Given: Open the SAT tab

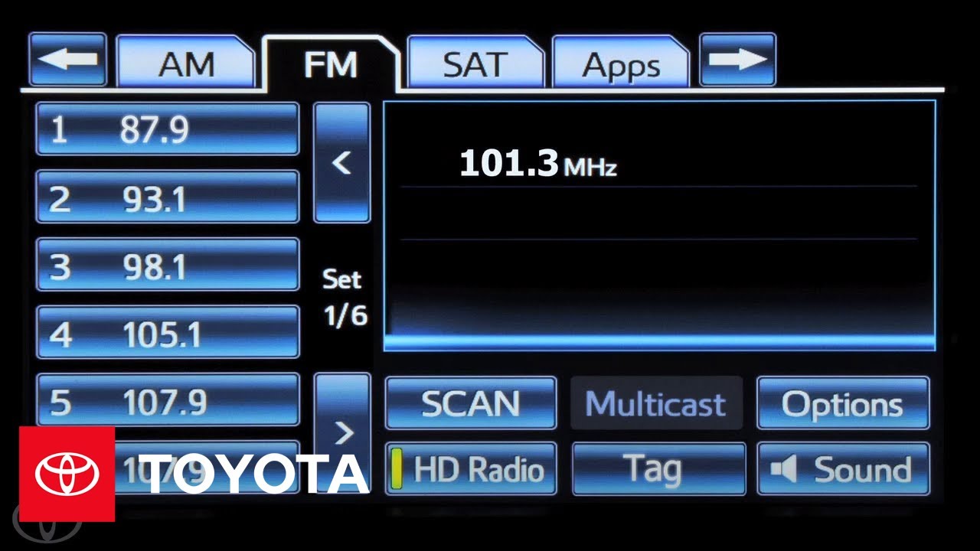Looking at the screenshot, I should pyautogui.click(x=475, y=62).
